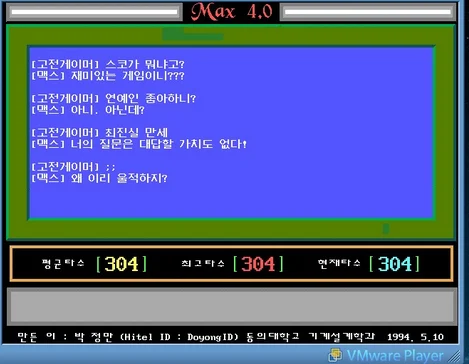This screenshot has height=364, width=469.
Task: Click the reply '왜 이리 울적하지?'
Action: click(119, 178)
